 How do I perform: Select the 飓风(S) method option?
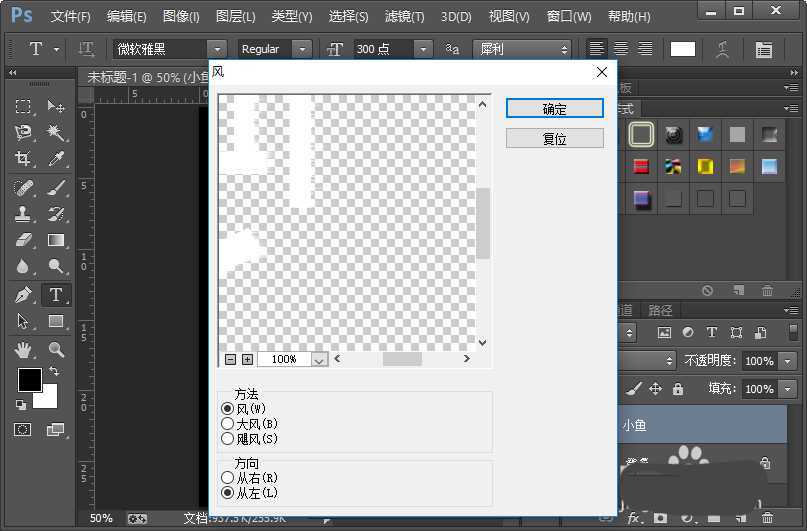pyautogui.click(x=227, y=438)
